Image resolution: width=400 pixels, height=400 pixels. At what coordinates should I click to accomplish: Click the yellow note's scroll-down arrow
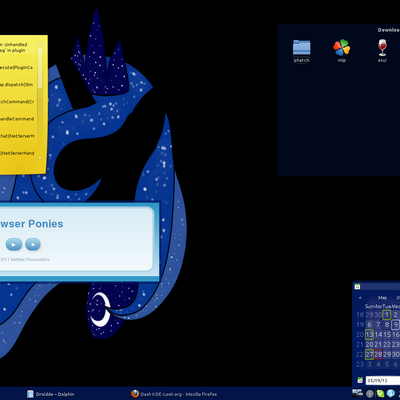40,158
